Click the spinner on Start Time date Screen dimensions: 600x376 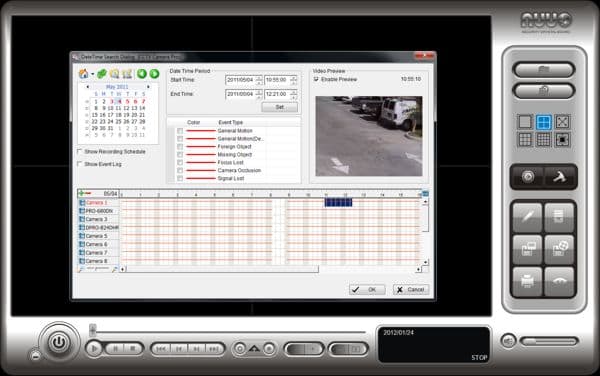259,80
